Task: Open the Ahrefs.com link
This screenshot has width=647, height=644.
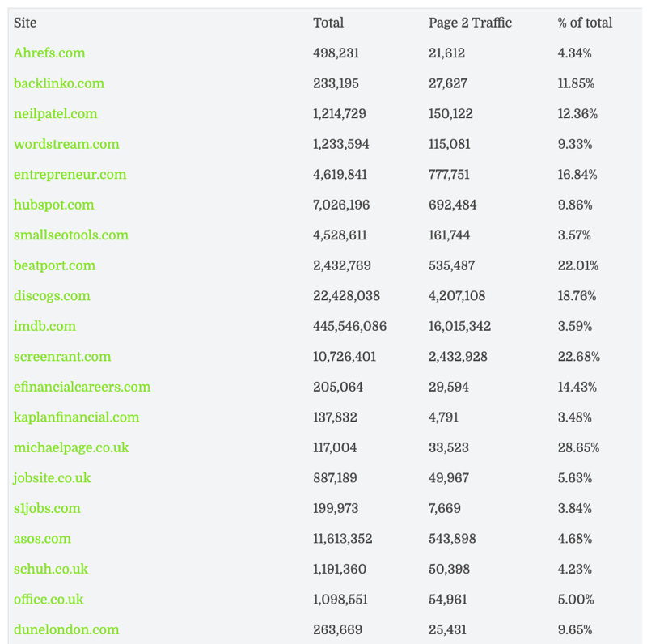Action: point(49,53)
